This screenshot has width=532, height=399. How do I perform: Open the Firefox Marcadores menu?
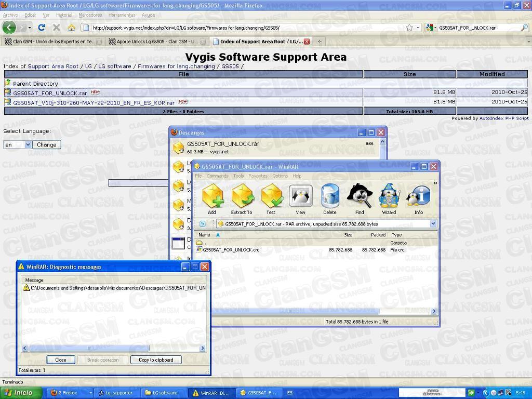[x=90, y=15]
